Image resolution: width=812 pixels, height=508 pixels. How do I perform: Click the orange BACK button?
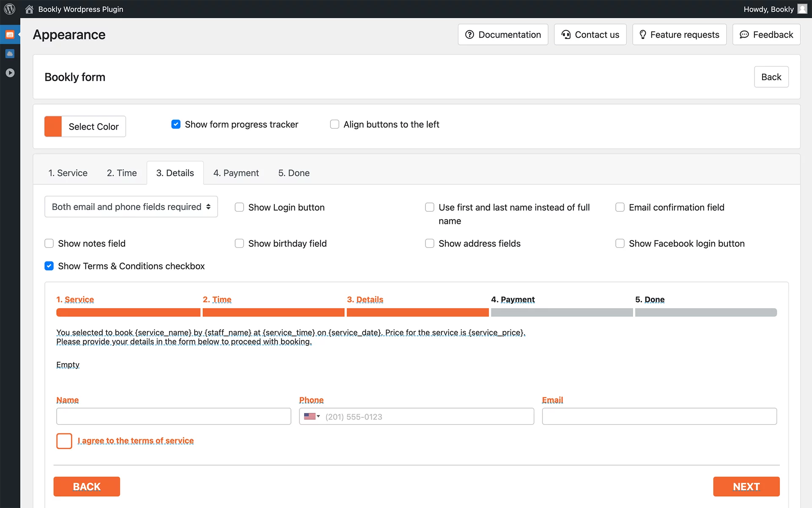[87, 486]
